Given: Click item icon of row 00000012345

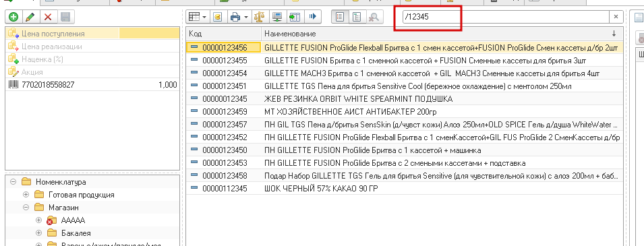Looking at the screenshot, I should (x=194, y=98).
